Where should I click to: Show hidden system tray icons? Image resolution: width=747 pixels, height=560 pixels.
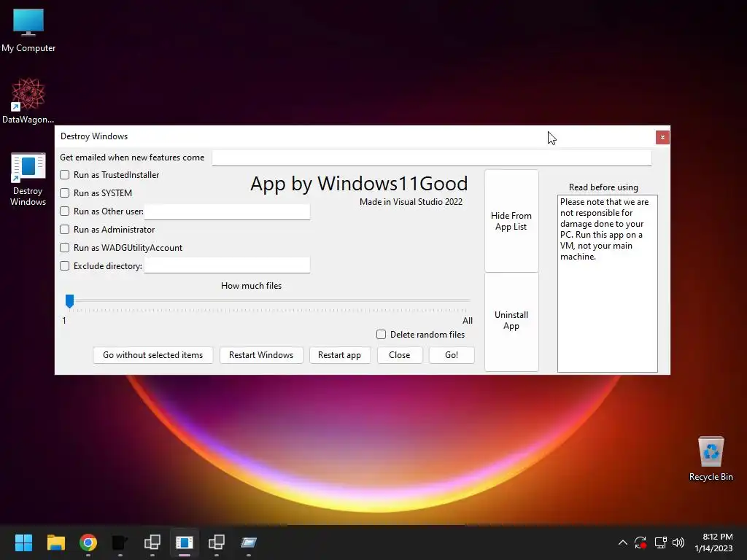point(623,542)
